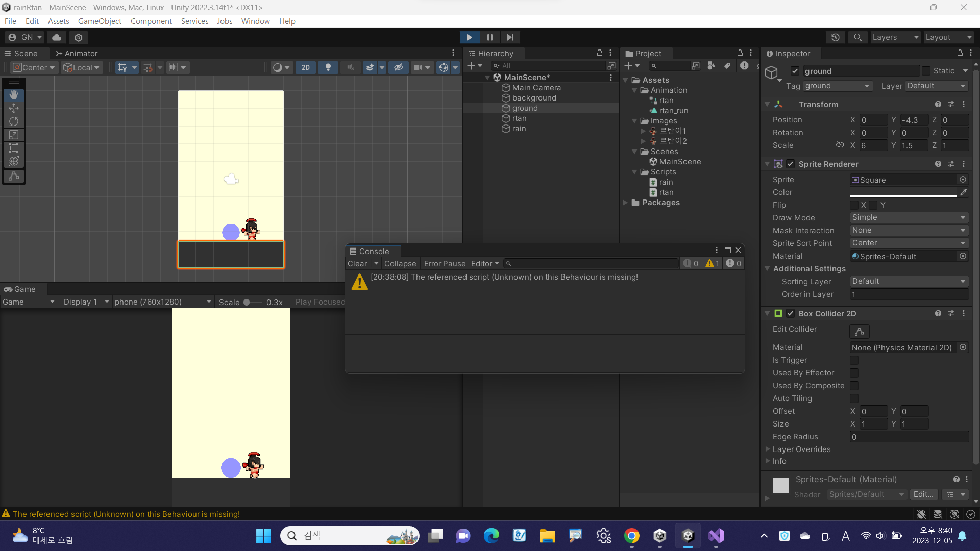The width and height of the screenshot is (980, 551).
Task: Open the Layout dropdown
Action: [949, 37]
